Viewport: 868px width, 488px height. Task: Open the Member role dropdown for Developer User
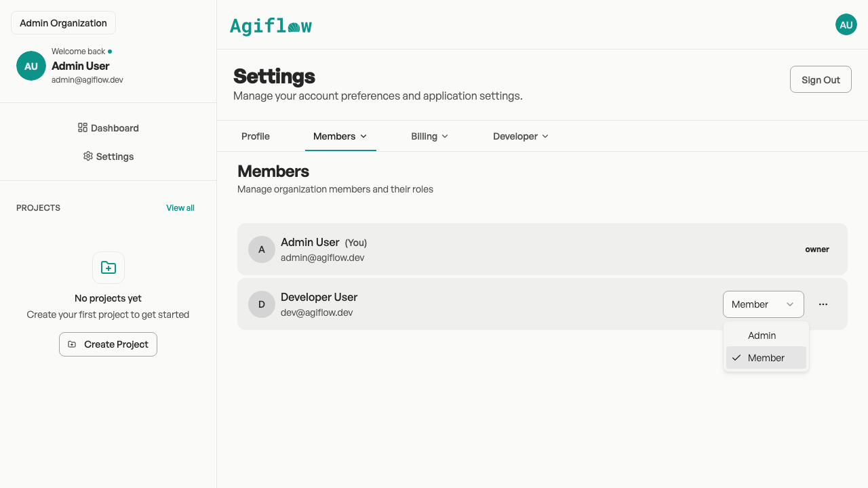click(x=764, y=304)
